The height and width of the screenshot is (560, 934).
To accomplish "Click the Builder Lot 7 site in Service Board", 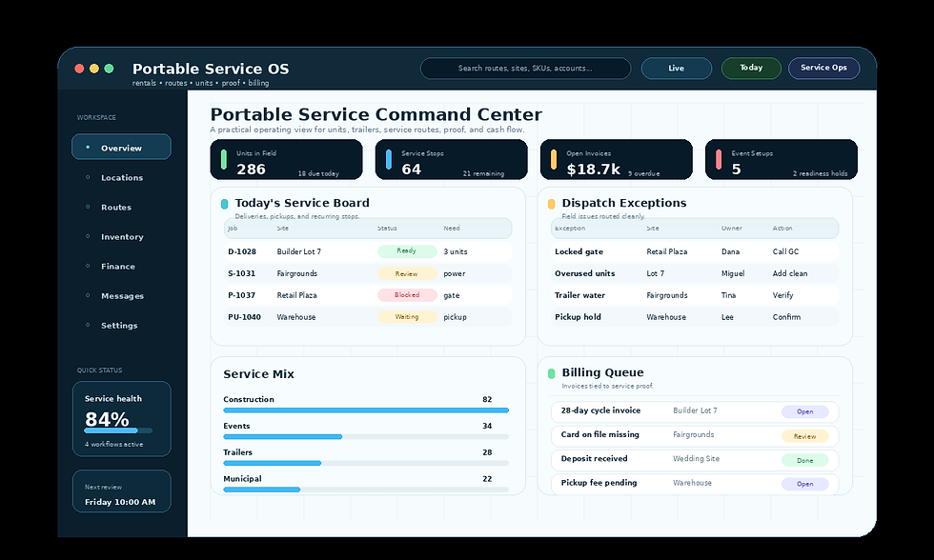I will click(299, 251).
